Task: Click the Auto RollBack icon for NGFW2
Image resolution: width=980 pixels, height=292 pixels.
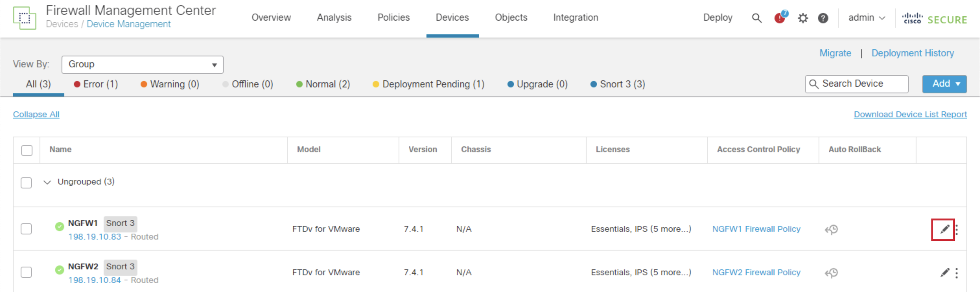Action: click(x=831, y=273)
